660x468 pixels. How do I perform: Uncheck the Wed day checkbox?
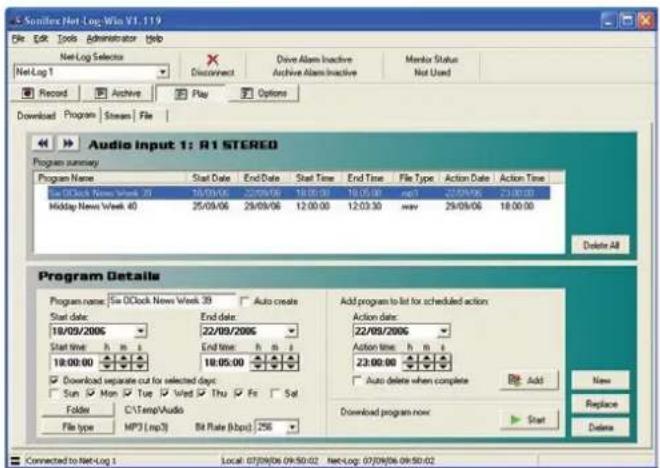[165, 393]
